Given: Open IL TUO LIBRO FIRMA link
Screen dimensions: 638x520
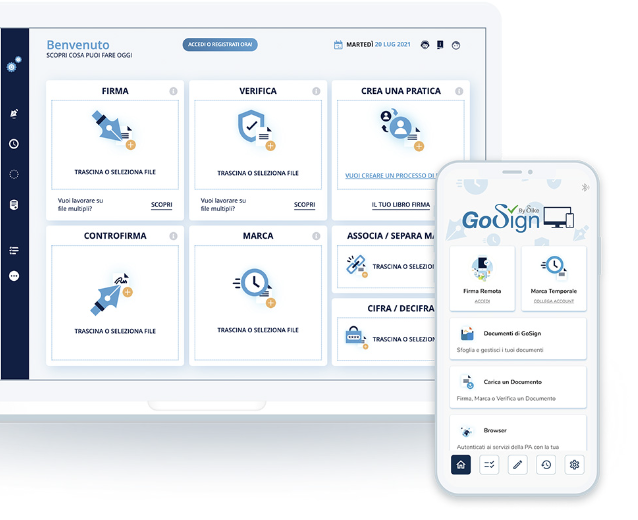Looking at the screenshot, I should coord(401,205).
